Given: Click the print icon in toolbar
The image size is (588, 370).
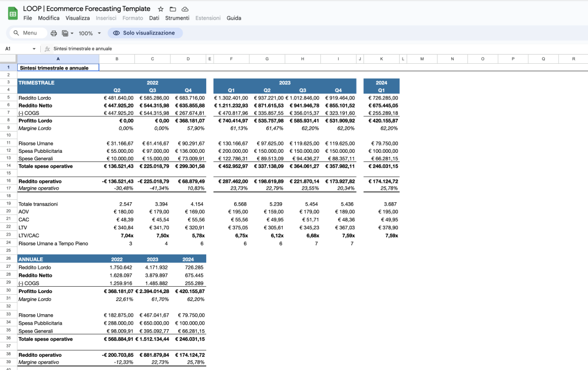Looking at the screenshot, I should click(x=53, y=33).
